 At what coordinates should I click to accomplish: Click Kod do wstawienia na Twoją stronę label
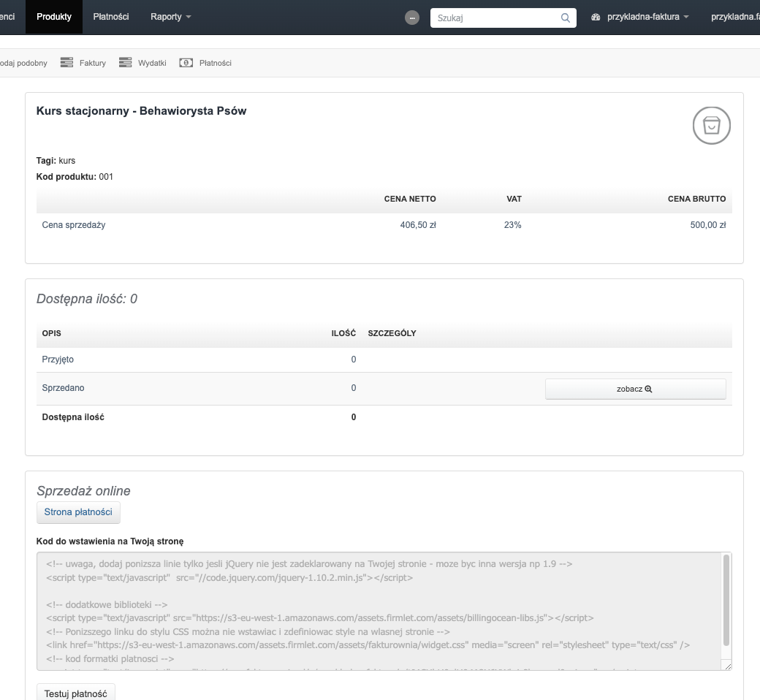point(110,541)
